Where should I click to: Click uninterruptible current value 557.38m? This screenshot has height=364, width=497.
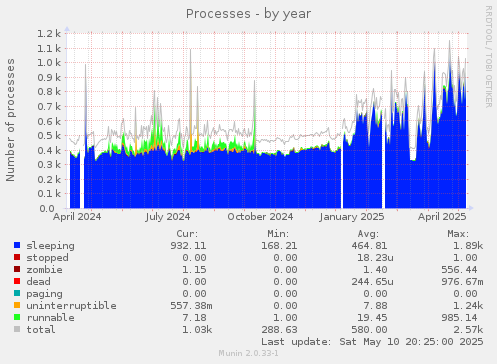[x=191, y=306]
